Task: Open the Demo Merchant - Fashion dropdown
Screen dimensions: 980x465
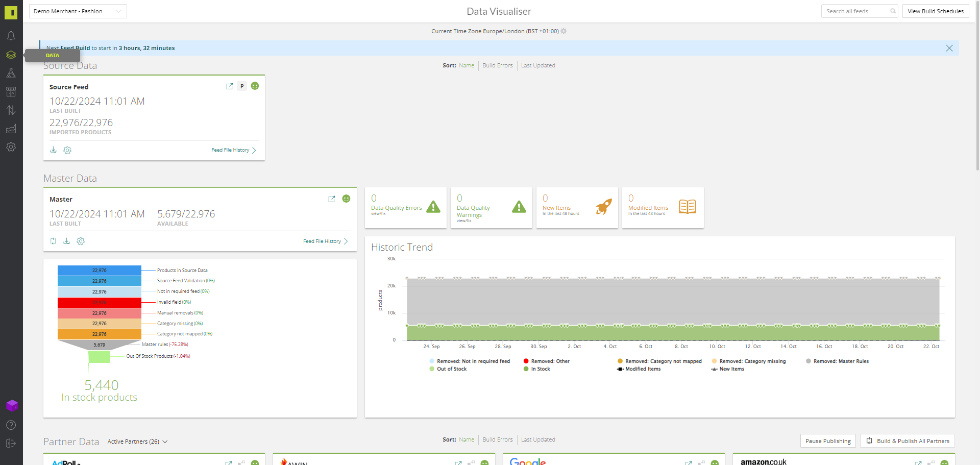Action: 78,11
